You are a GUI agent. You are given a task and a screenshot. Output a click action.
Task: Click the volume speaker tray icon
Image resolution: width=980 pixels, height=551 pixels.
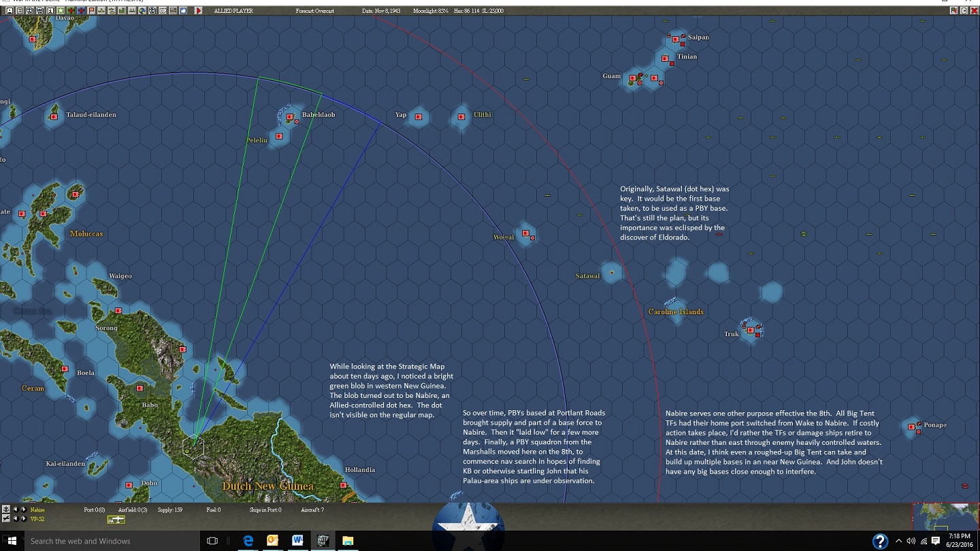[x=911, y=541]
